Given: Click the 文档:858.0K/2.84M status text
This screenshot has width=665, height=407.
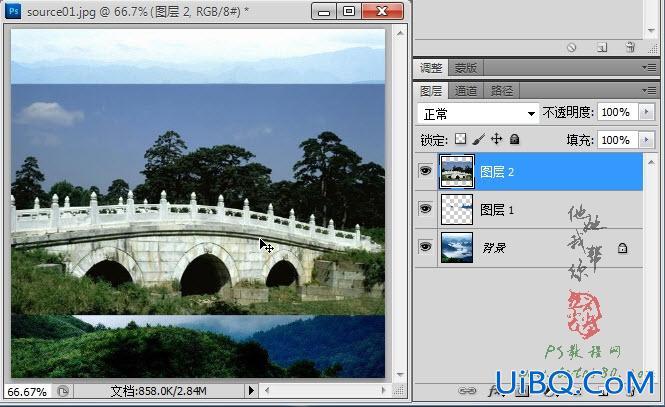Looking at the screenshot, I should tap(158, 391).
